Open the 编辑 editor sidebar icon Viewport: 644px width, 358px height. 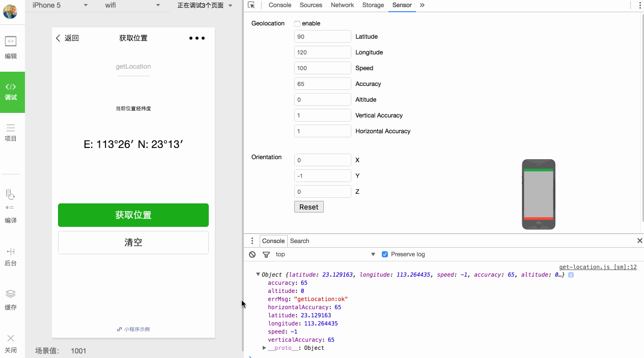(11, 47)
